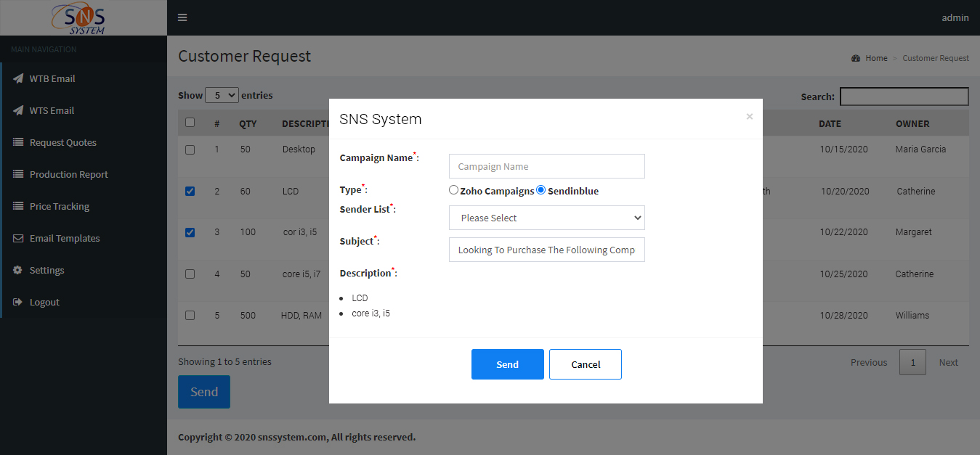Click the hamburger menu toggle icon
980x455 pixels.
[182, 17]
